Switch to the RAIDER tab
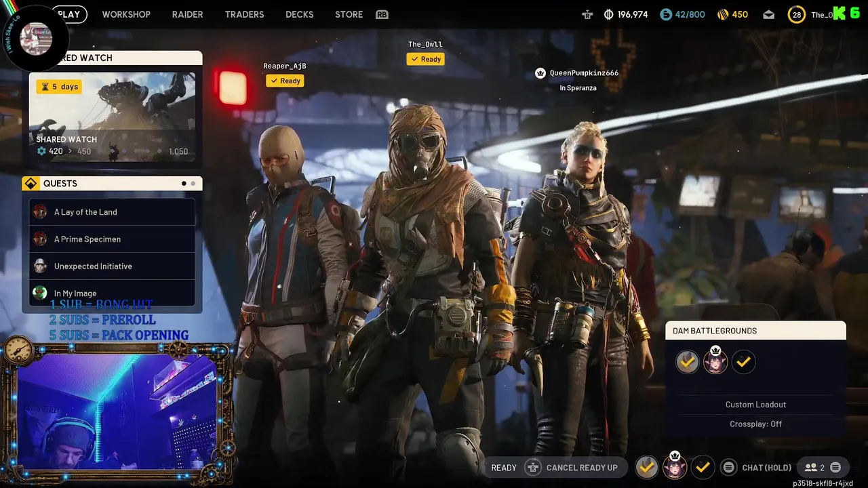This screenshot has height=488, width=868. click(187, 14)
